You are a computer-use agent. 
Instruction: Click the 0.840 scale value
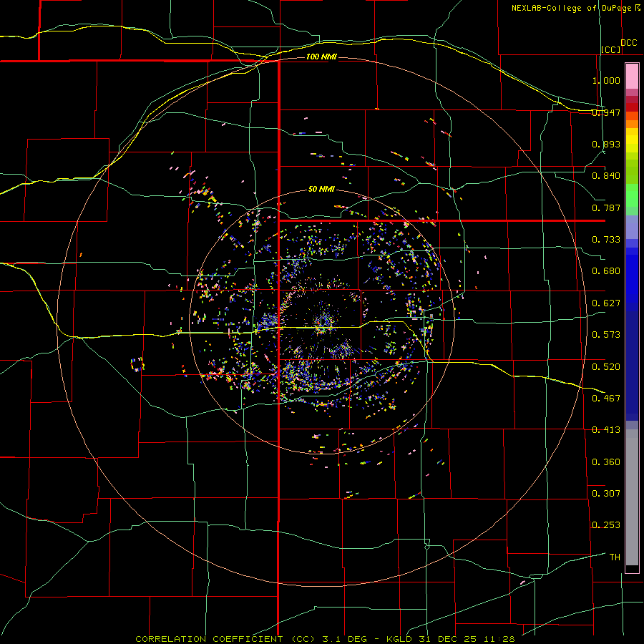click(x=606, y=176)
